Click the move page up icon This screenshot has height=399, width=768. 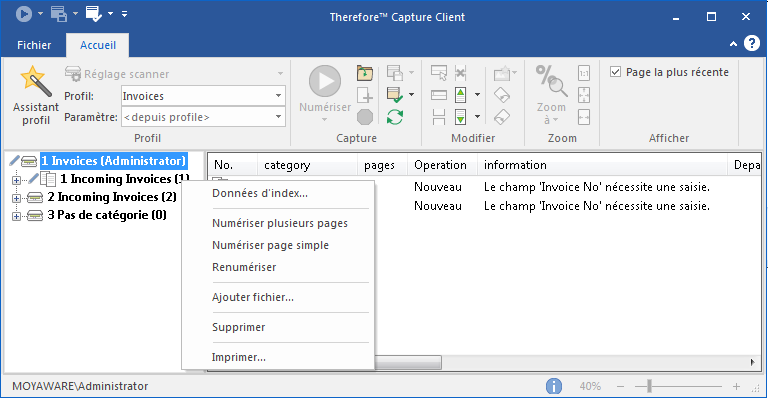[x=460, y=95]
